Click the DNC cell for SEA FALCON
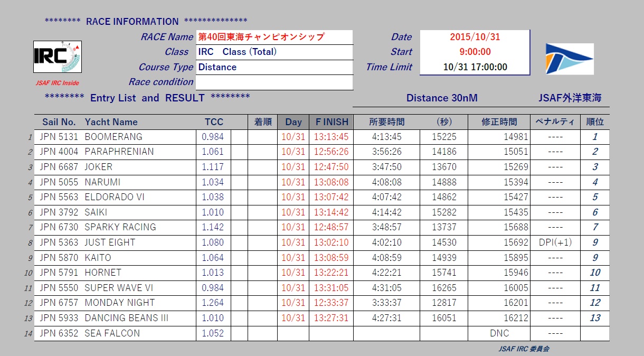This screenshot has height=356, width=644. 499,333
